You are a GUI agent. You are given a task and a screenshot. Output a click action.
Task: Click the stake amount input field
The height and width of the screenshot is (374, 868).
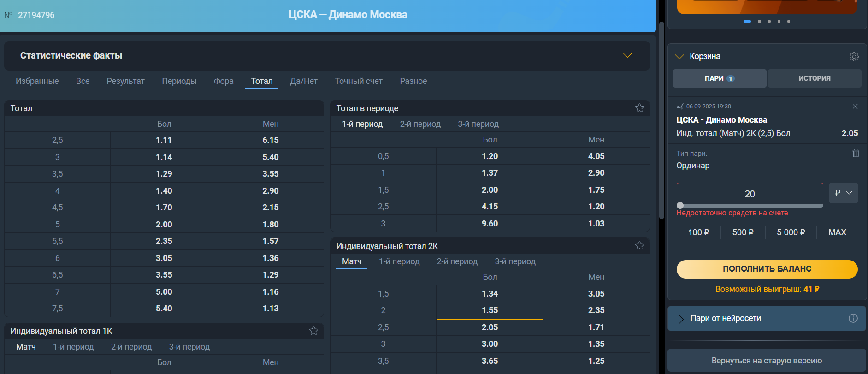(750, 194)
